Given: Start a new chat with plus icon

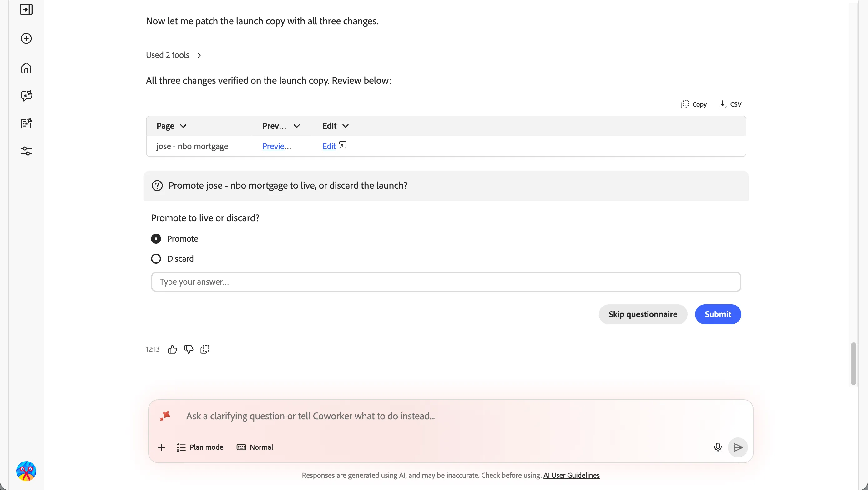Looking at the screenshot, I should 26,38.
